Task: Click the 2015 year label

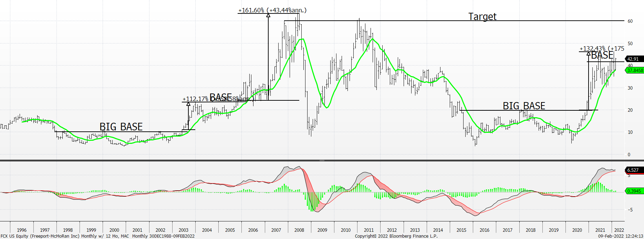Action: pos(461,230)
